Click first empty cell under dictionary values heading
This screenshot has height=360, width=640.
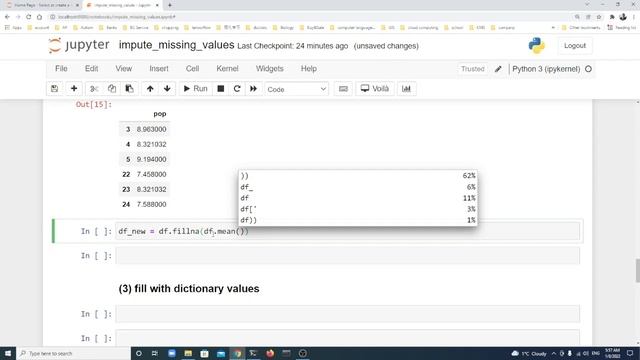347,314
